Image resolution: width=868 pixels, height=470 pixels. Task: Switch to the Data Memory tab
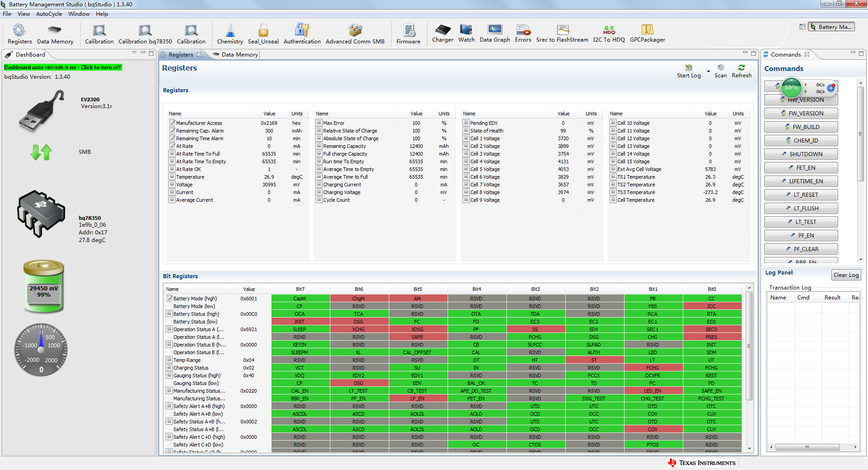point(235,54)
